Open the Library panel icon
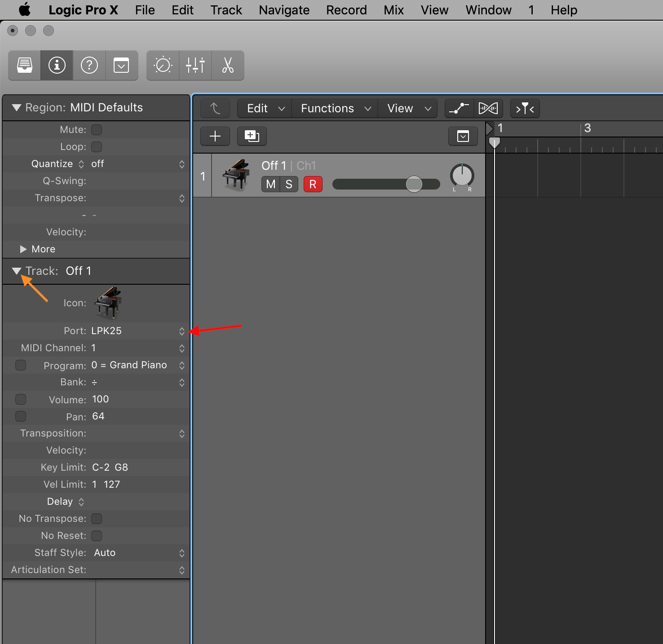The height and width of the screenshot is (644, 663). click(25, 66)
